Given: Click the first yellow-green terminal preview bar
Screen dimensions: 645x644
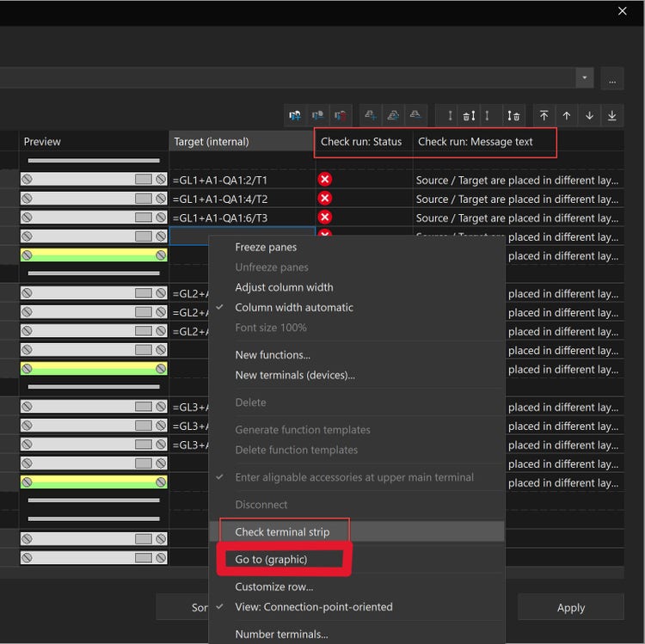Looking at the screenshot, I should click(x=94, y=255).
